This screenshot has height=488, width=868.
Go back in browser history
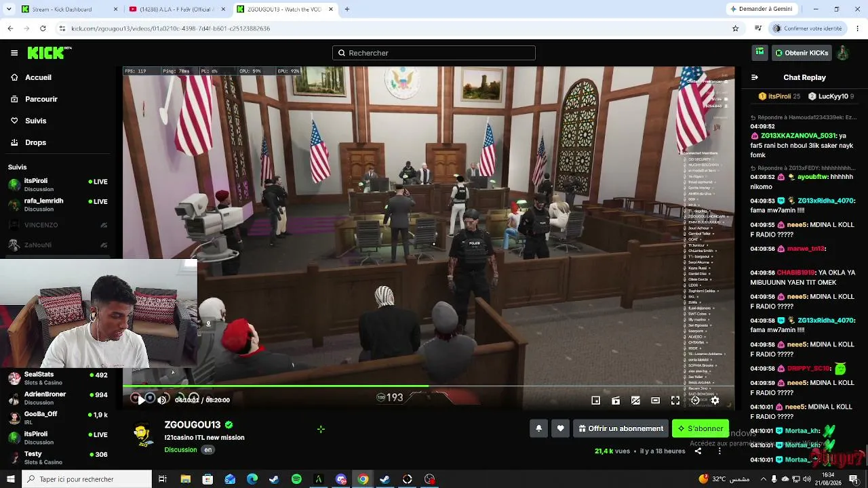pyautogui.click(x=10, y=28)
